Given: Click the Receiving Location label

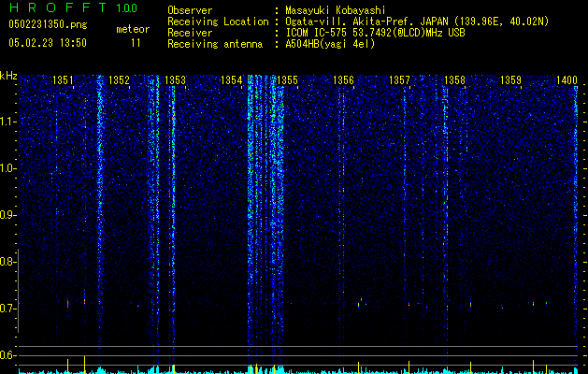Looking at the screenshot, I should click(x=218, y=22).
